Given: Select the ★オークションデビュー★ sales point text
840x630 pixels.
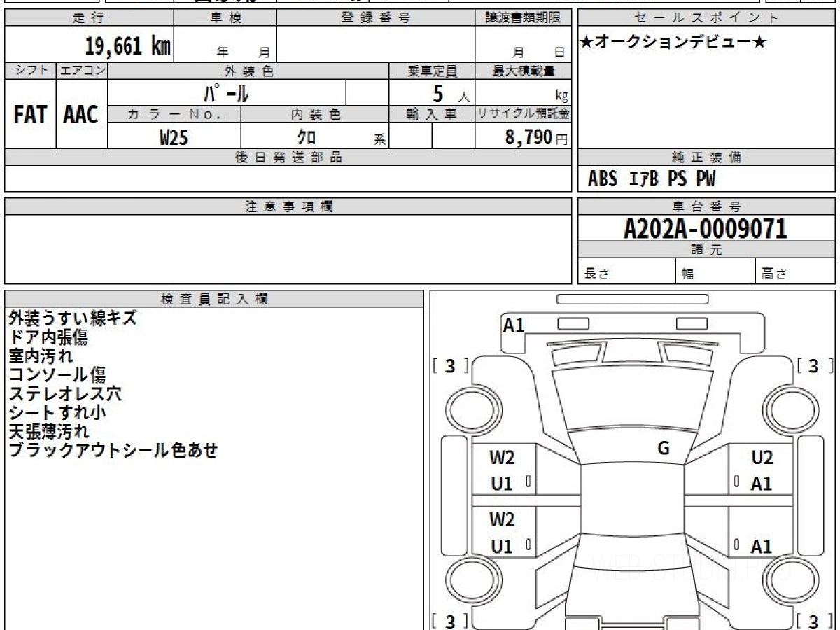Looking at the screenshot, I should coord(673,43).
